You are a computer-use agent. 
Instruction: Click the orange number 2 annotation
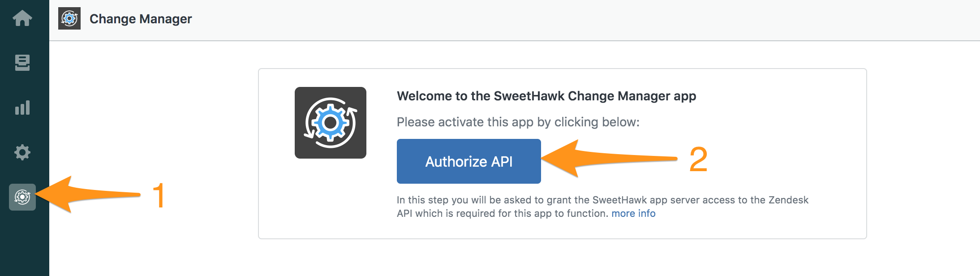pos(698,159)
